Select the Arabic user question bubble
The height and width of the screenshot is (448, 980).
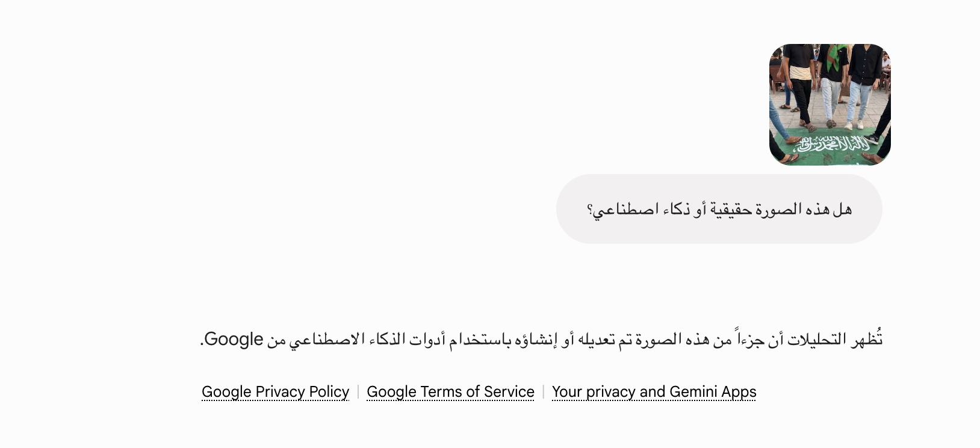[x=719, y=209]
